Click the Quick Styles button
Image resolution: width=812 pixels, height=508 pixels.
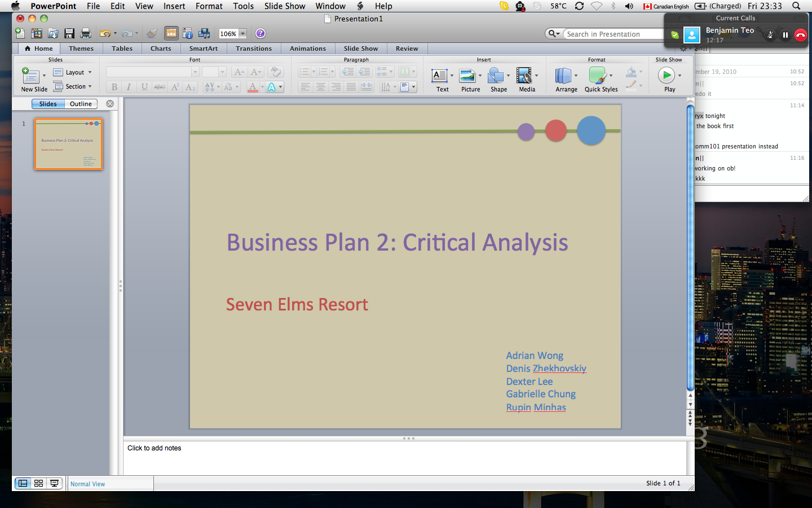[600, 79]
